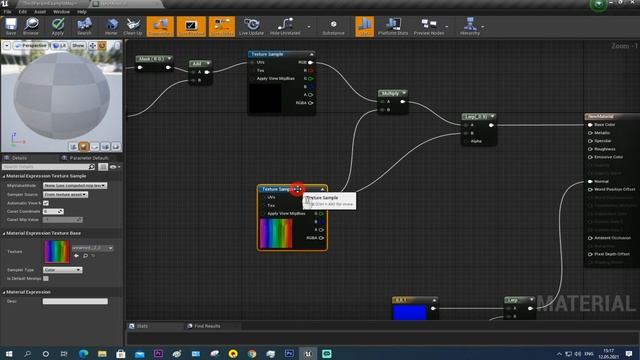Click the Home toolbar icon
The height and width of the screenshot is (360, 640).
111,26
